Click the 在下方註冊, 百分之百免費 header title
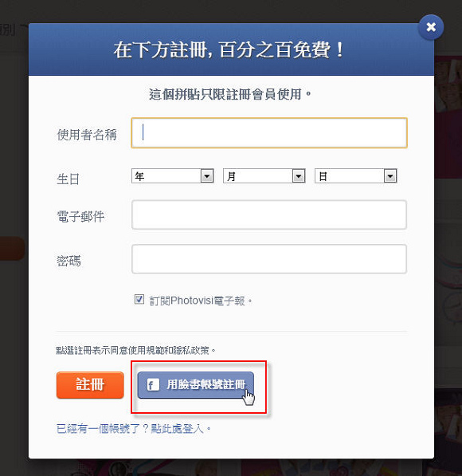 pos(229,49)
